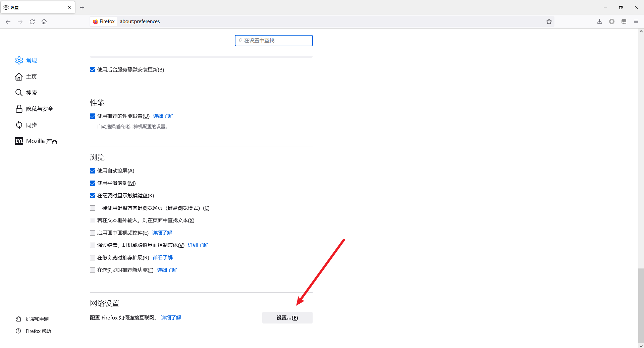Screen dimensions: 644x348
Task: Select the Mozilla 产品 logo icon
Action: (x=19, y=141)
